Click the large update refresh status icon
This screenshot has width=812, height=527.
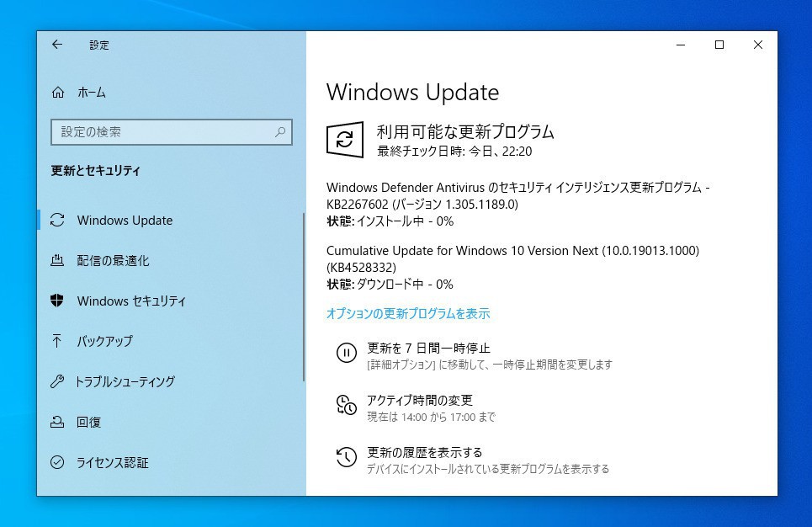345,140
